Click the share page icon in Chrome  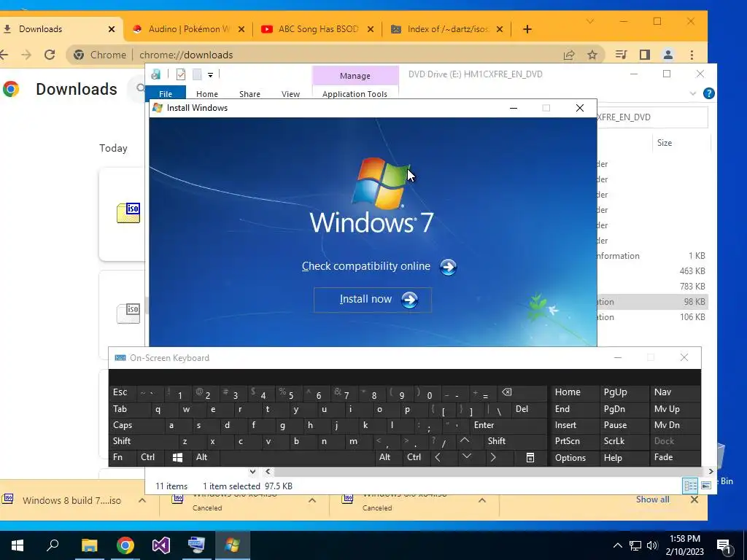pos(569,55)
